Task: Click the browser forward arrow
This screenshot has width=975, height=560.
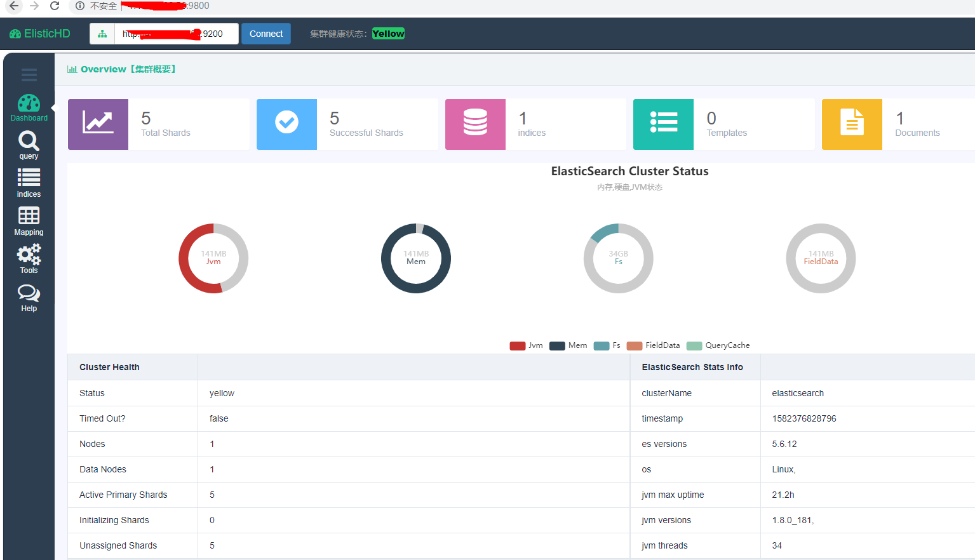Action: (x=34, y=6)
